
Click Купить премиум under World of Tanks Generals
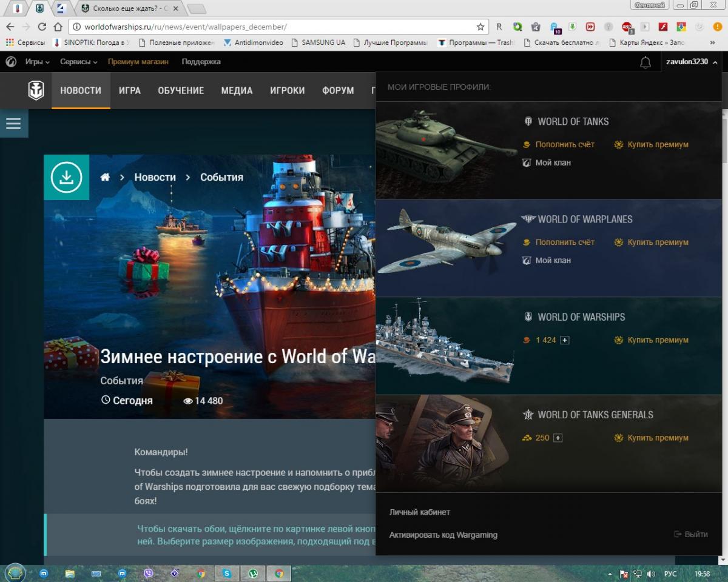pos(658,438)
